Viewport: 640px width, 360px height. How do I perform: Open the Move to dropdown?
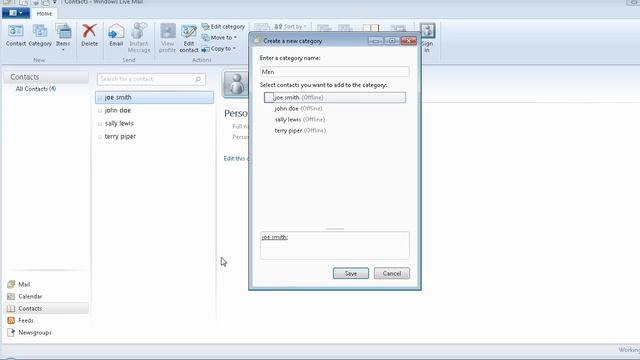tap(219, 38)
